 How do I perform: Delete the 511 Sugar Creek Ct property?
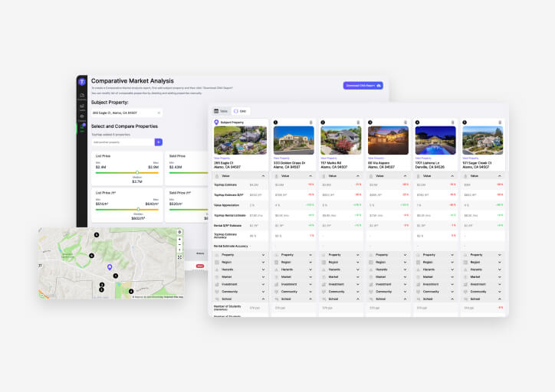(498, 122)
